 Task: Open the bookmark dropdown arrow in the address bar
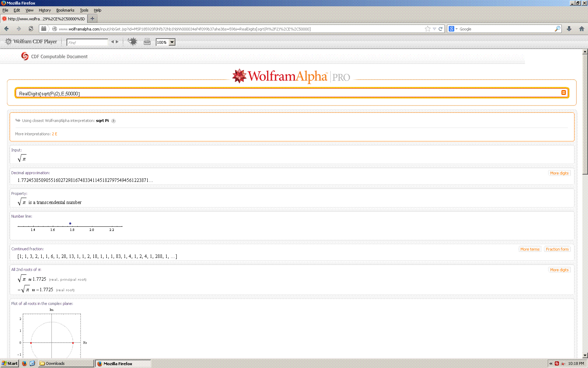[434, 29]
